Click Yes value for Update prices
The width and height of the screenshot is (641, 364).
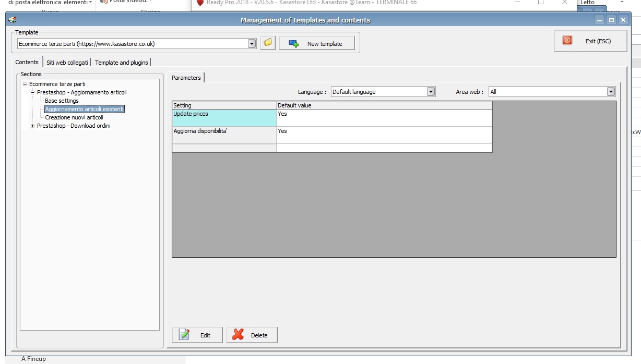[x=384, y=118]
